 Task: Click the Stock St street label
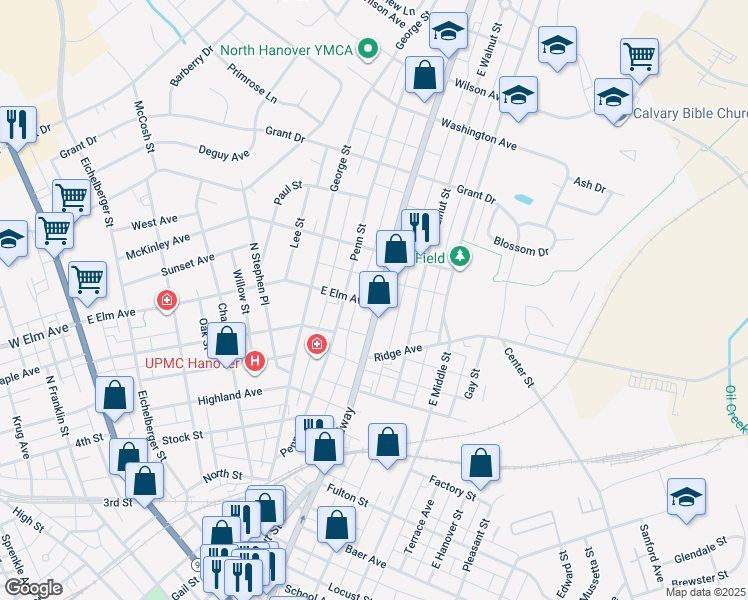(x=182, y=438)
